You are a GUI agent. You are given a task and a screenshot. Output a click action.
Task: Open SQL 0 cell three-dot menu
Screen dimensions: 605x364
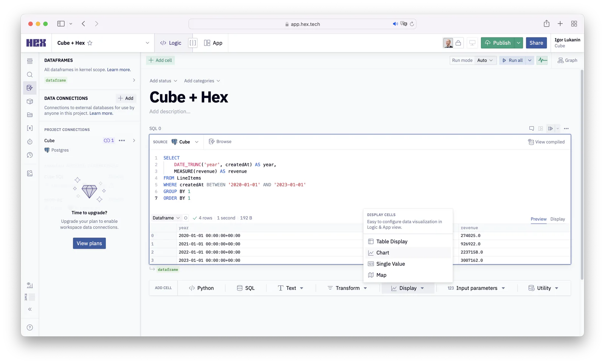click(566, 129)
